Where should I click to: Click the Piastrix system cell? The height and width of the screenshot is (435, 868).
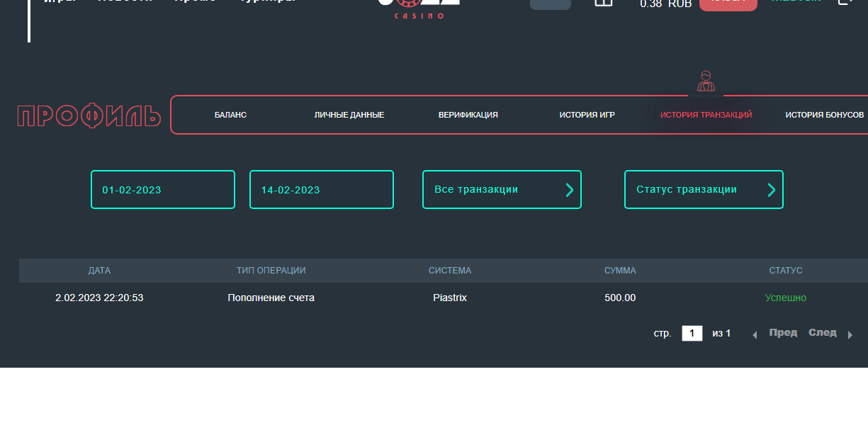click(450, 298)
